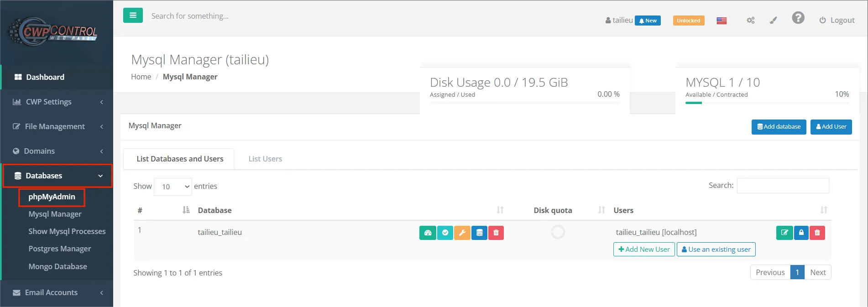The height and width of the screenshot is (307, 868).
Task: Click green dashboard gauge icon for tailieu_tailieu
Action: point(428,233)
